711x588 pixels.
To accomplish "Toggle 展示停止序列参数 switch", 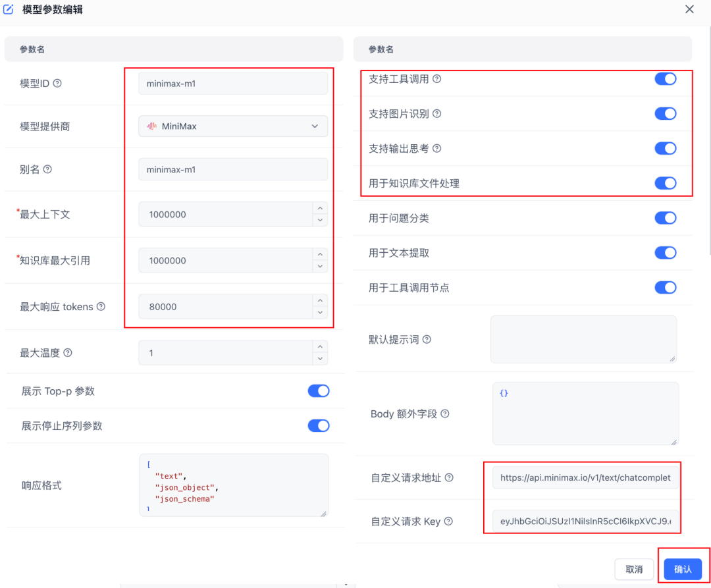I will tap(319, 426).
